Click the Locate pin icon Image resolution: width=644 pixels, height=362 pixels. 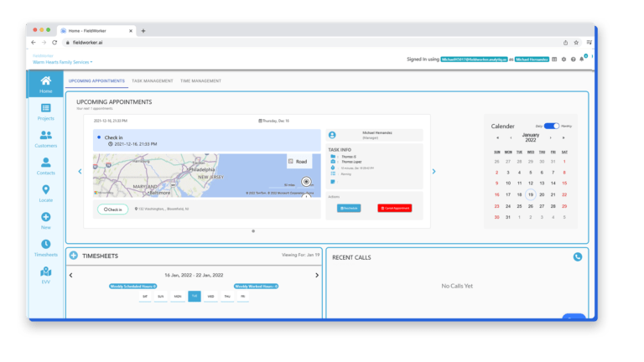coord(45,194)
